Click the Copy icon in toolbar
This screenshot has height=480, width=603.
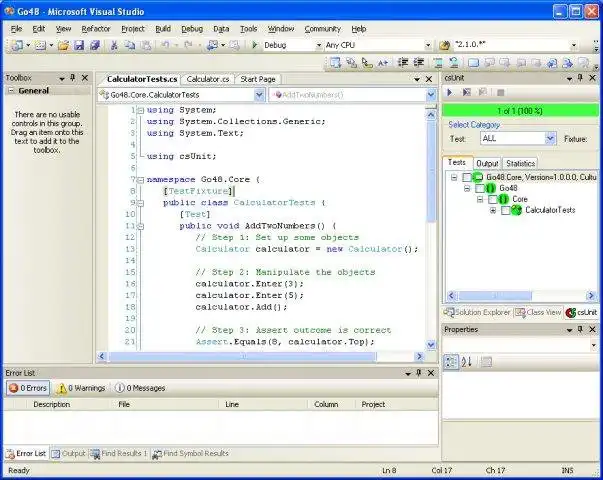[x=130, y=45]
